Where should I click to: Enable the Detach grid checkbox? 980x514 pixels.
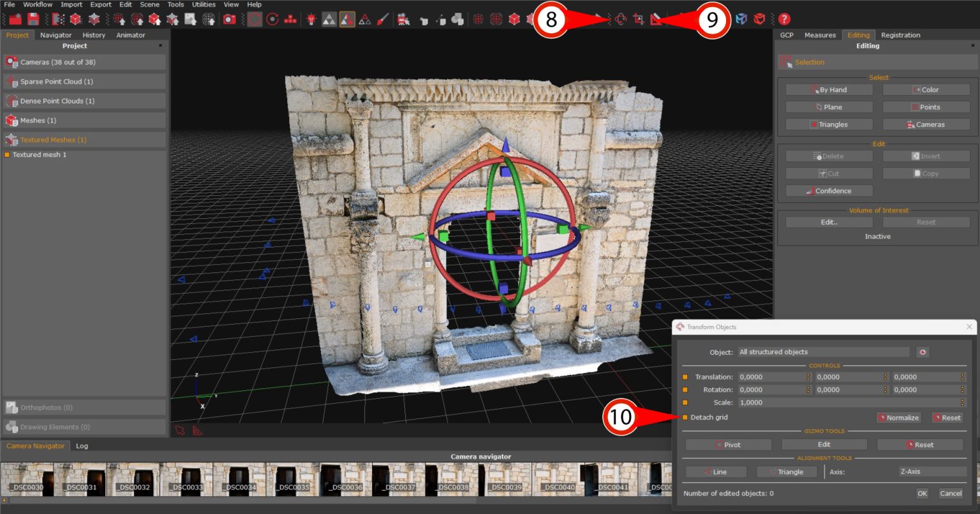tap(685, 417)
